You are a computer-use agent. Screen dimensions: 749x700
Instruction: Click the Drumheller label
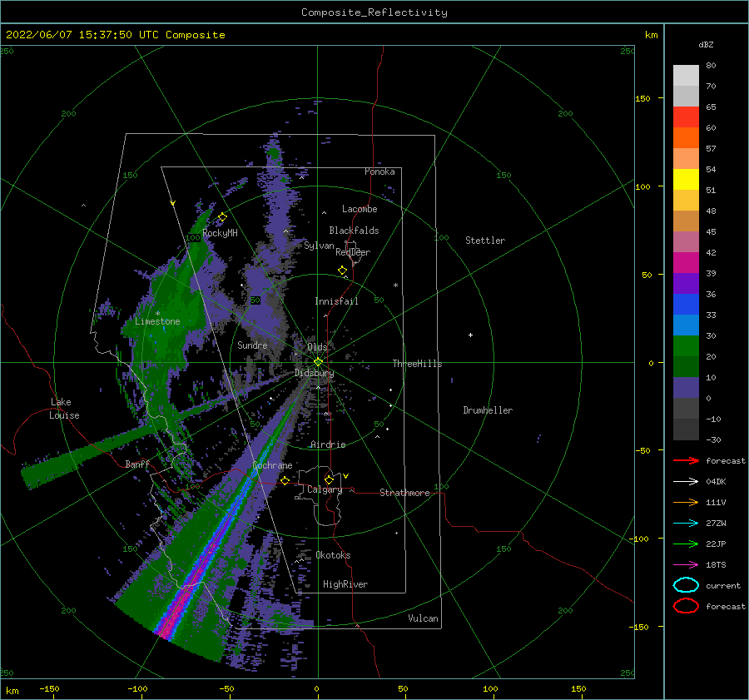(x=488, y=410)
